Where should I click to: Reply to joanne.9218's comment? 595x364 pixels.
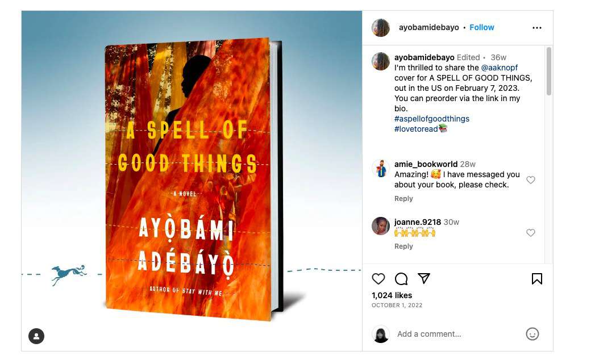click(x=403, y=246)
